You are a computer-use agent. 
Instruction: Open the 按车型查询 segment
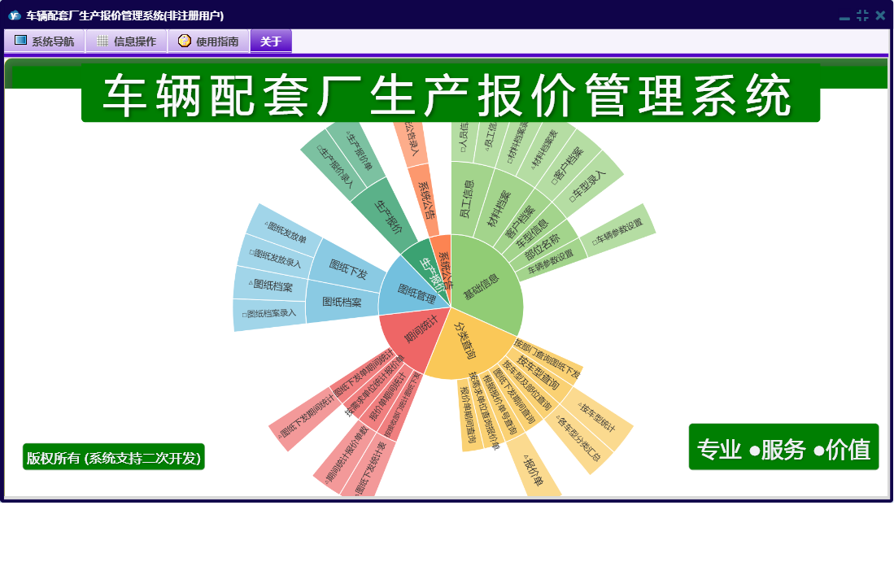[539, 373]
